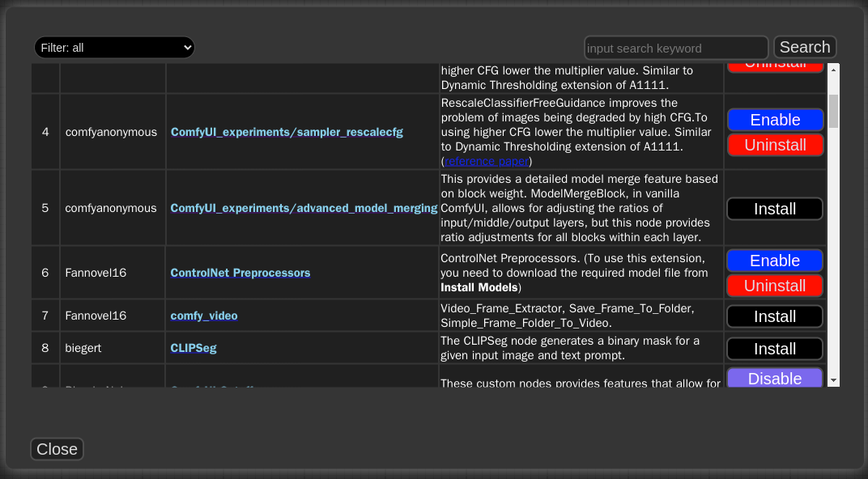Screen dimensions: 868x479
Task: Click the search keyword input field
Action: tap(676, 48)
